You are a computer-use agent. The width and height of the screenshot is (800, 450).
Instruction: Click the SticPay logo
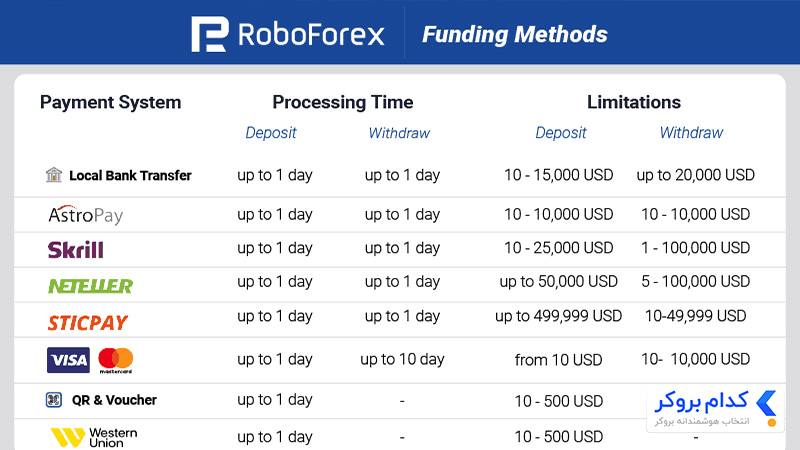point(88,323)
